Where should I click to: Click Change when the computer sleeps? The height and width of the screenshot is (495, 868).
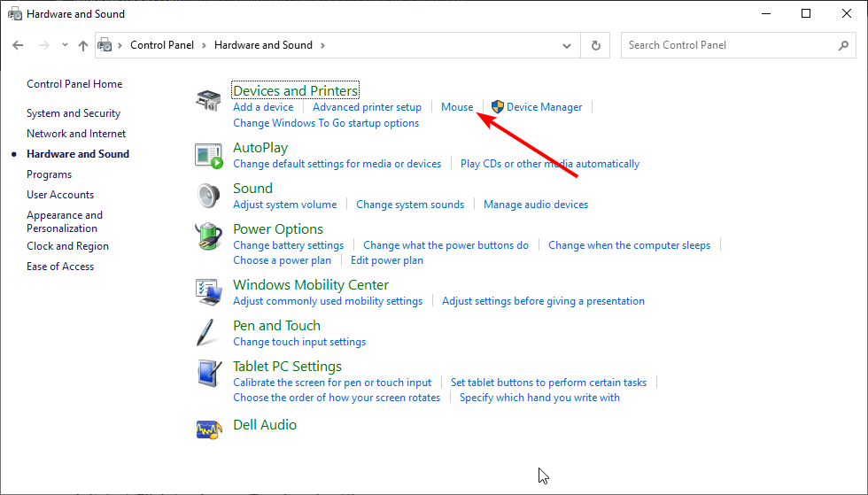click(x=630, y=245)
